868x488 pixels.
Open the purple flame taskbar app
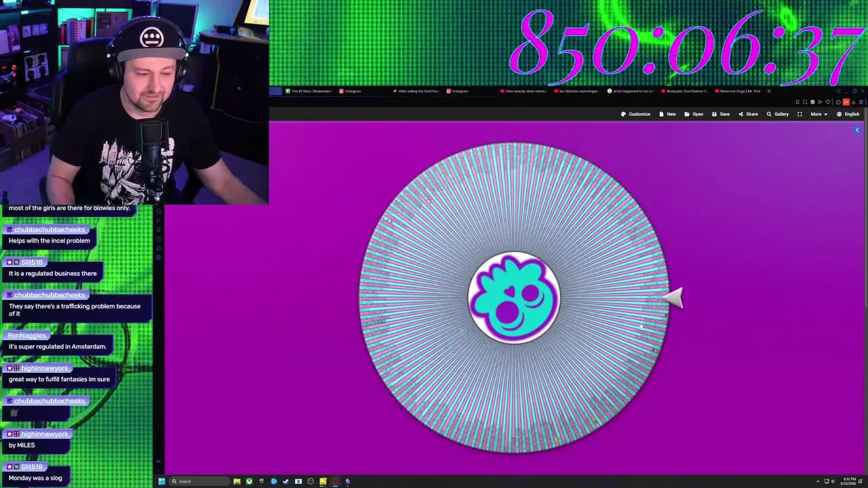coord(347,481)
